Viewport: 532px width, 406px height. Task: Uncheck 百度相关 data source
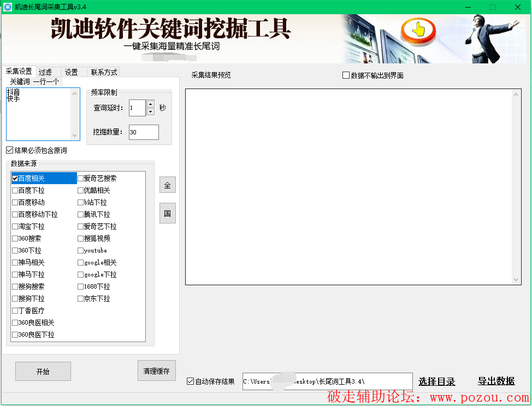coord(15,178)
